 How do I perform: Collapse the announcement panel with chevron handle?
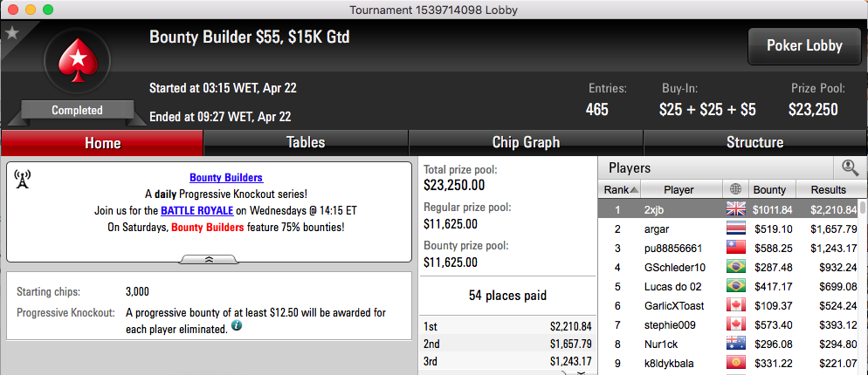[x=210, y=259]
